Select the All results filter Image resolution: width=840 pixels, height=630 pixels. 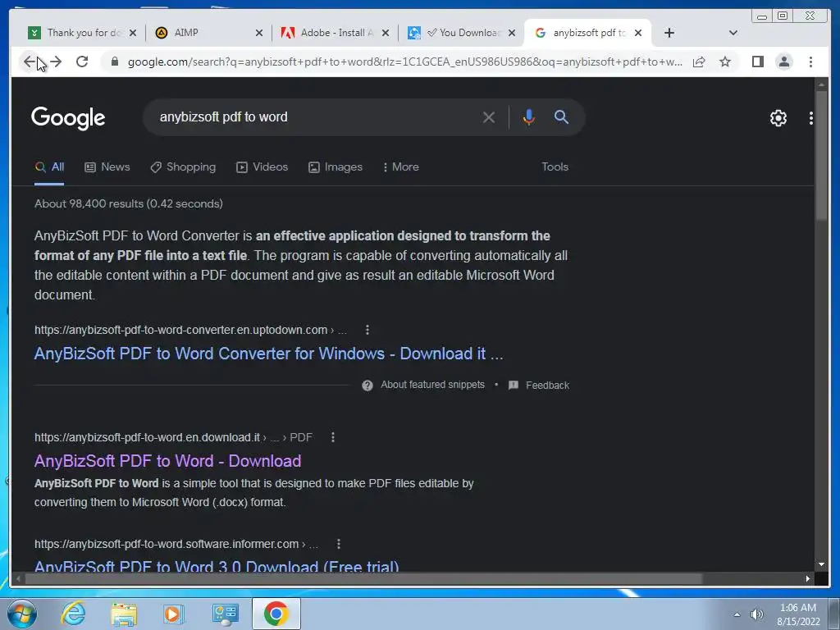point(49,167)
